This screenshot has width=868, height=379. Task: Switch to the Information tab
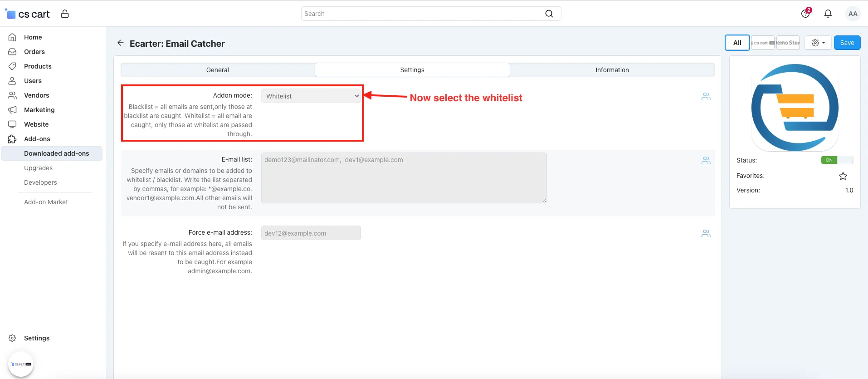click(x=612, y=70)
